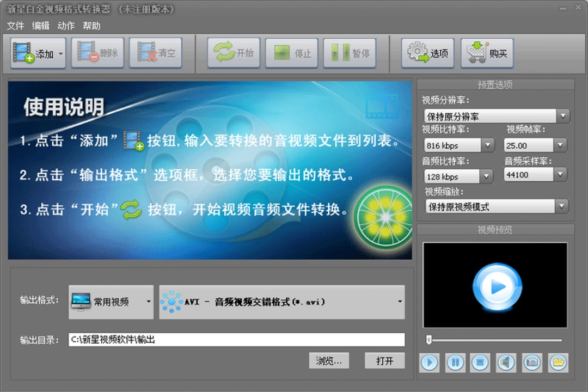The image size is (588, 392).
Task: Click the 浏览 (Browse) button
Action: (x=329, y=360)
